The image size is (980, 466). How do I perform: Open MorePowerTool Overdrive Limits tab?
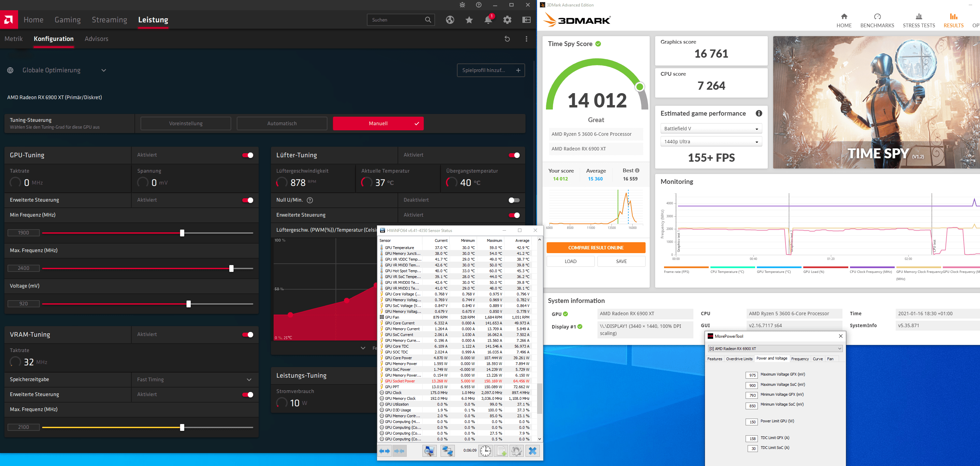[739, 359]
